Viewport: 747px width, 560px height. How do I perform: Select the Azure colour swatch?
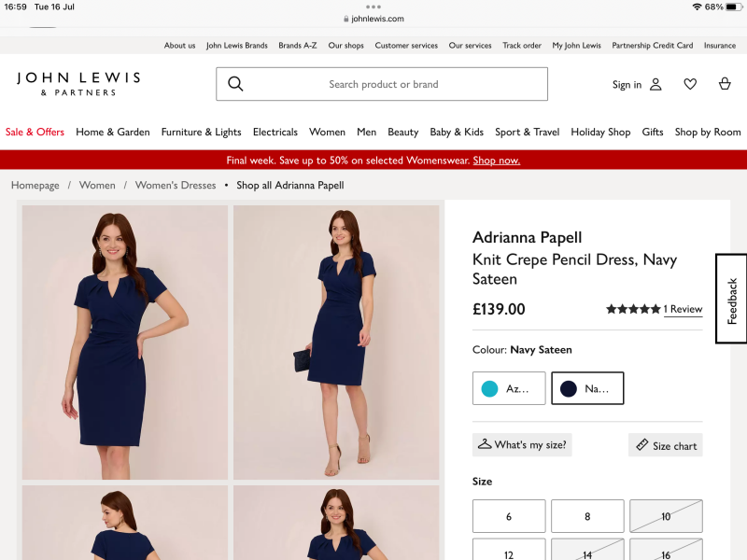[508, 388]
